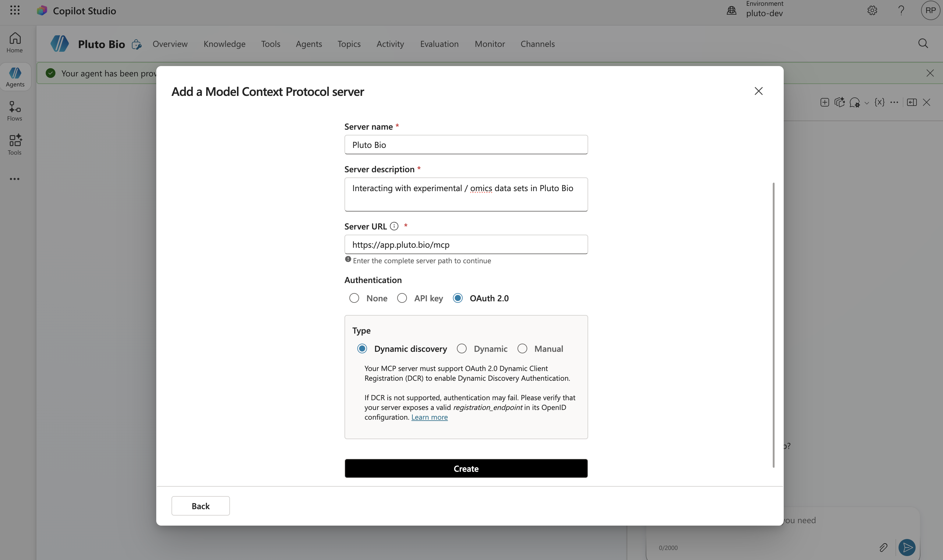Switch to the Knowledge tab

coord(224,44)
